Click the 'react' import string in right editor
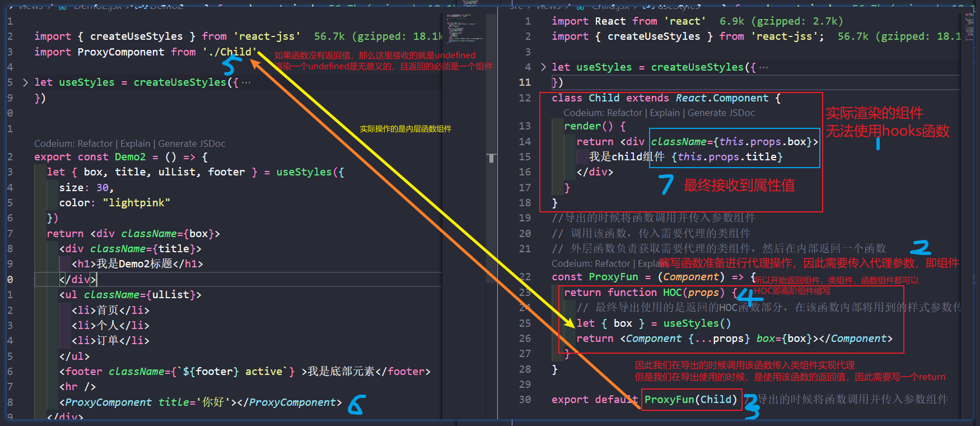Viewport: 980px width, 426px height. [x=685, y=21]
